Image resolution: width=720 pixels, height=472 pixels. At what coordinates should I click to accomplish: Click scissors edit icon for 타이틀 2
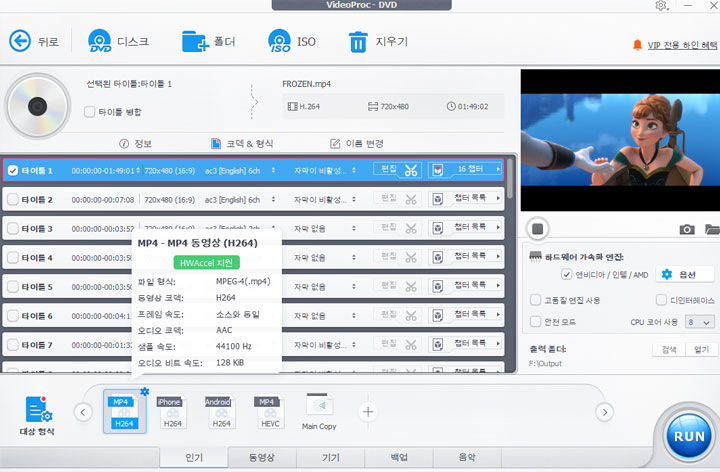411,199
